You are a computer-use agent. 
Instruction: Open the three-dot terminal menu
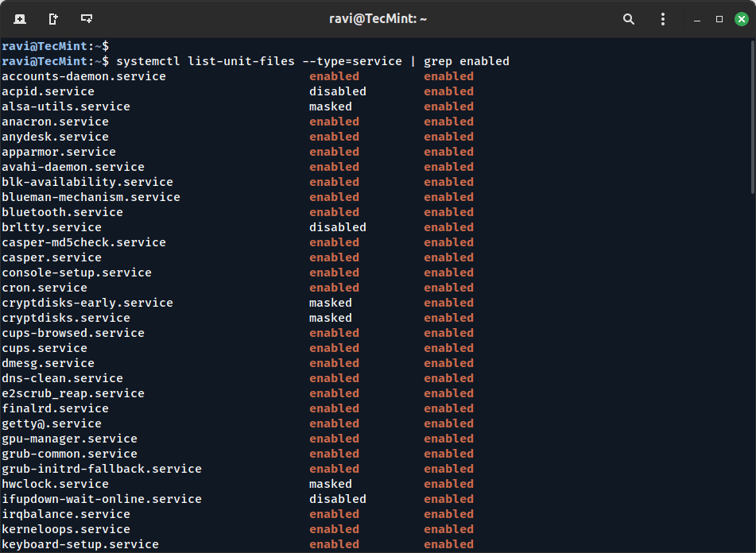click(x=663, y=19)
